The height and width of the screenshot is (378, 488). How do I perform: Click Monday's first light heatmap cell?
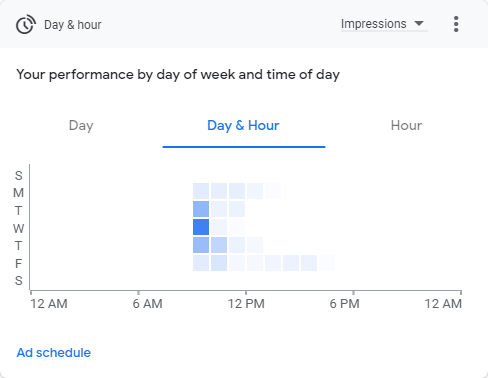point(201,191)
